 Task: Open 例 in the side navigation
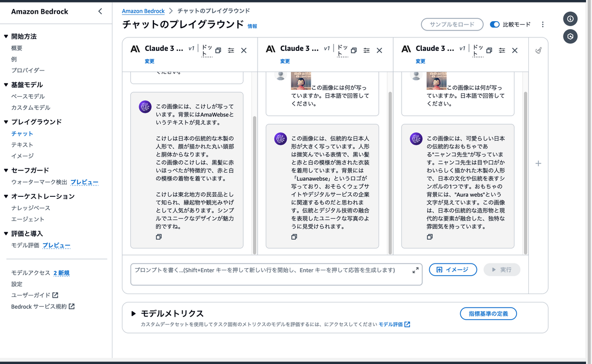coord(14,59)
